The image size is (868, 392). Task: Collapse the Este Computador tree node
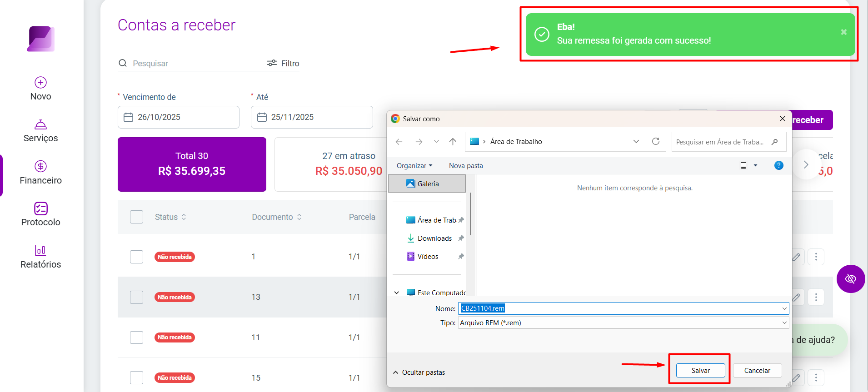coord(397,293)
